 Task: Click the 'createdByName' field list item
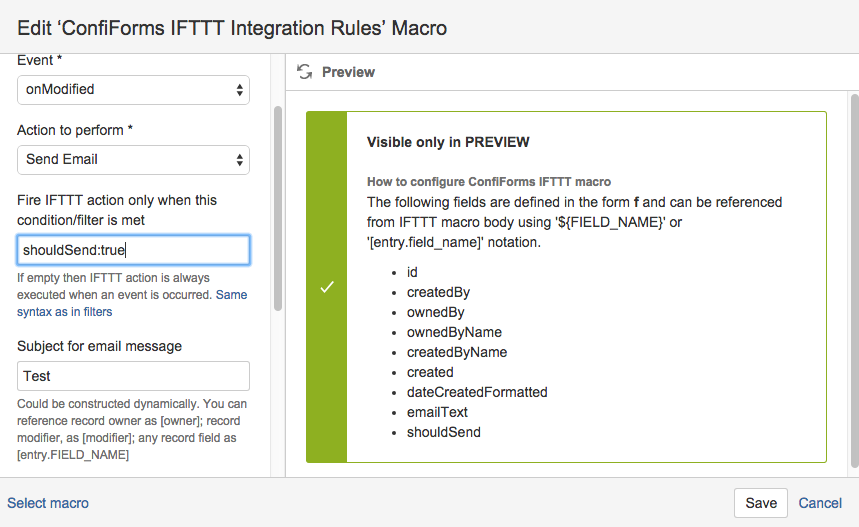[x=457, y=352]
